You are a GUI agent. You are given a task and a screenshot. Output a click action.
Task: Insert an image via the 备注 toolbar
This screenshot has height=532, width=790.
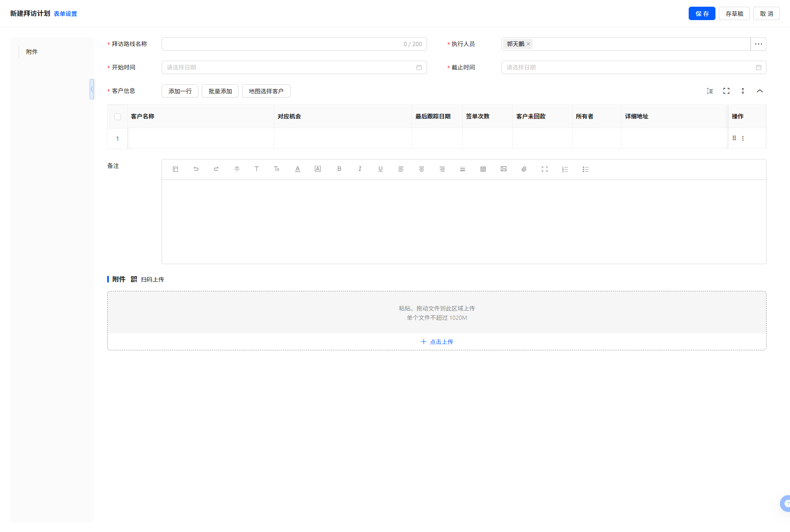[x=503, y=169]
